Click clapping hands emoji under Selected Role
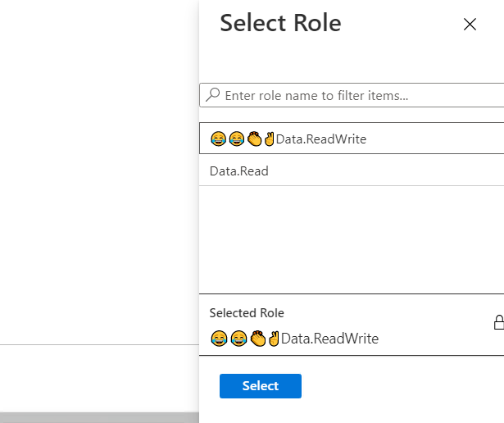Screen dimensions: 504x423 pyautogui.click(x=258, y=339)
